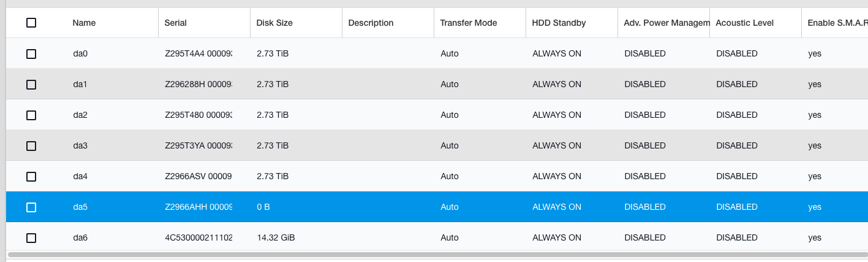Toggle the da4 disk checkbox
The height and width of the screenshot is (262, 868).
(31, 177)
